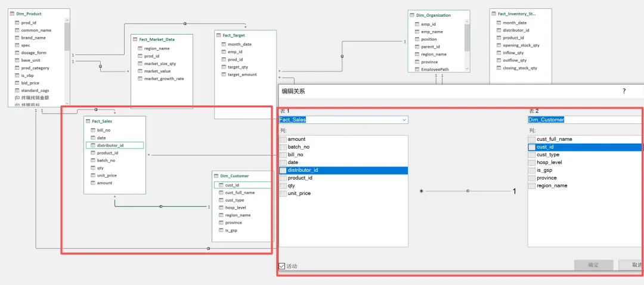Select the Dim_Product table title
Viewport: 644px width, 285px height.
point(29,14)
